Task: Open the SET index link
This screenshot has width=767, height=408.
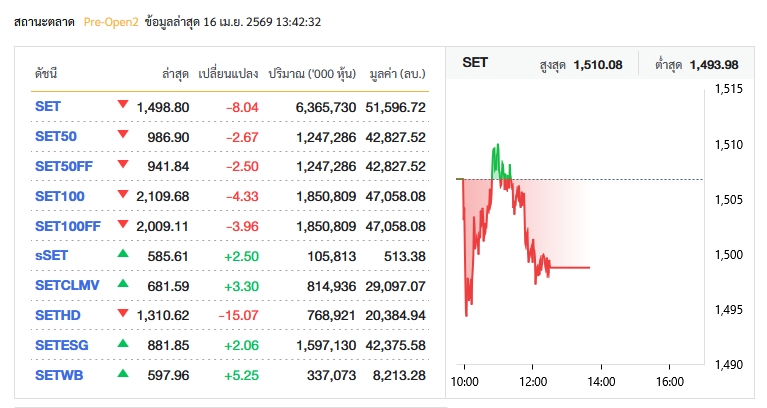Action: [48, 107]
